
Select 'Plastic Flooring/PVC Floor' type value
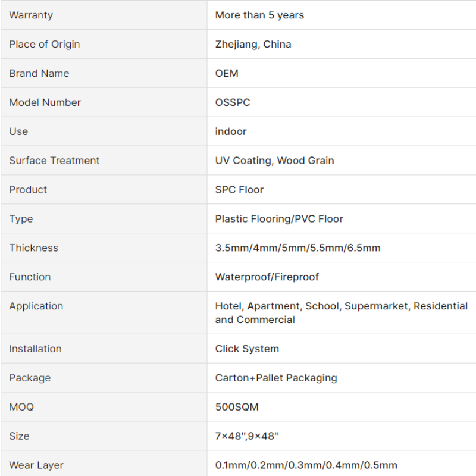(279, 219)
